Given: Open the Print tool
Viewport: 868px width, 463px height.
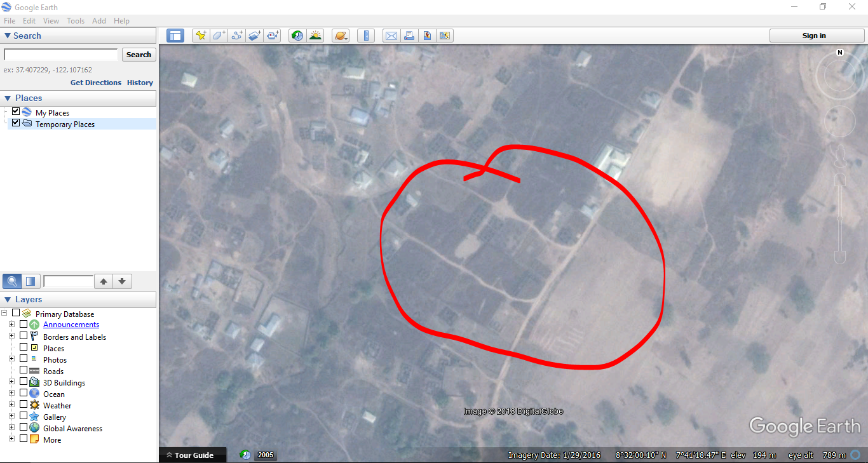Looking at the screenshot, I should 409,36.
